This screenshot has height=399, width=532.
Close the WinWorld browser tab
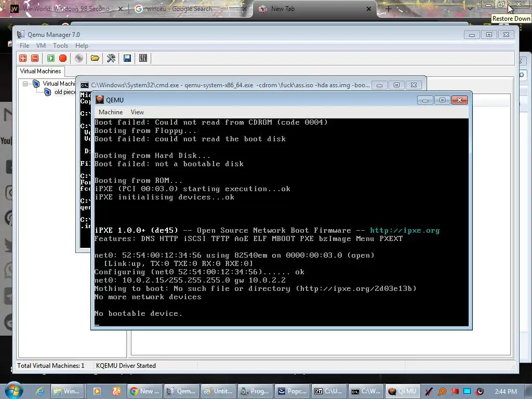point(120,9)
